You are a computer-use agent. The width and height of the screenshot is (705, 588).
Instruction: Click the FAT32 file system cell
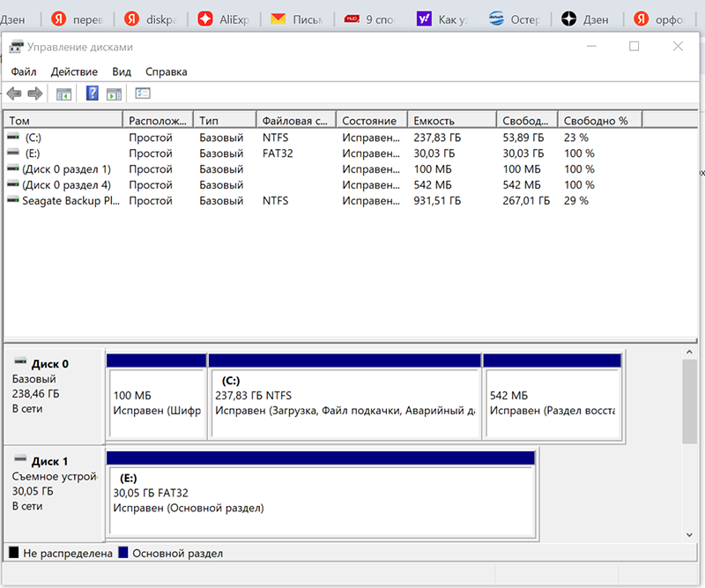[x=278, y=153]
